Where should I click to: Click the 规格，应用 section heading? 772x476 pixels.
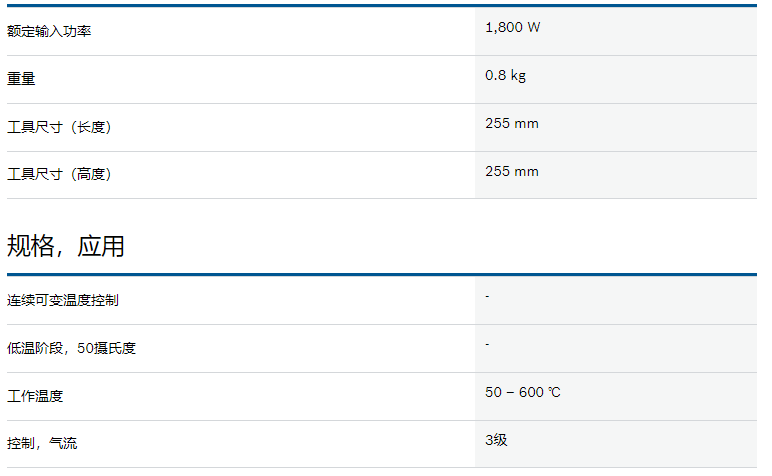(x=65, y=246)
